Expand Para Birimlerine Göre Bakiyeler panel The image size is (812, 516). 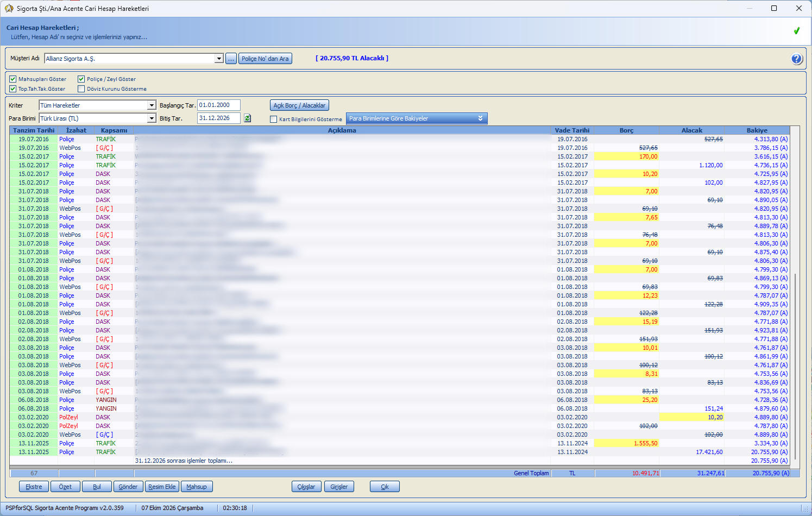(x=417, y=118)
